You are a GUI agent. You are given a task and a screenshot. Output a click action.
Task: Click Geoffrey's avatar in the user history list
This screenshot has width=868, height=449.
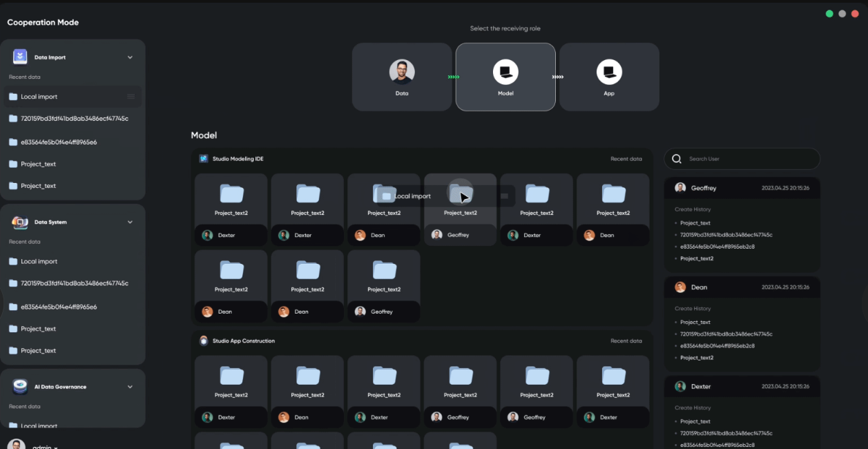pos(680,188)
